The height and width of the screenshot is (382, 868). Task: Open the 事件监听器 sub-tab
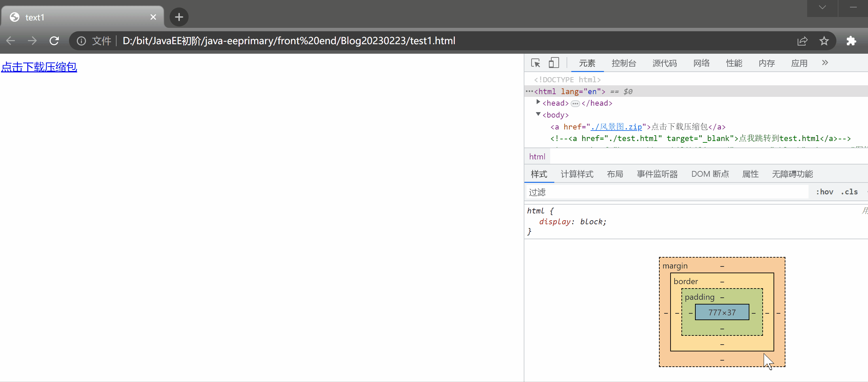tap(657, 174)
